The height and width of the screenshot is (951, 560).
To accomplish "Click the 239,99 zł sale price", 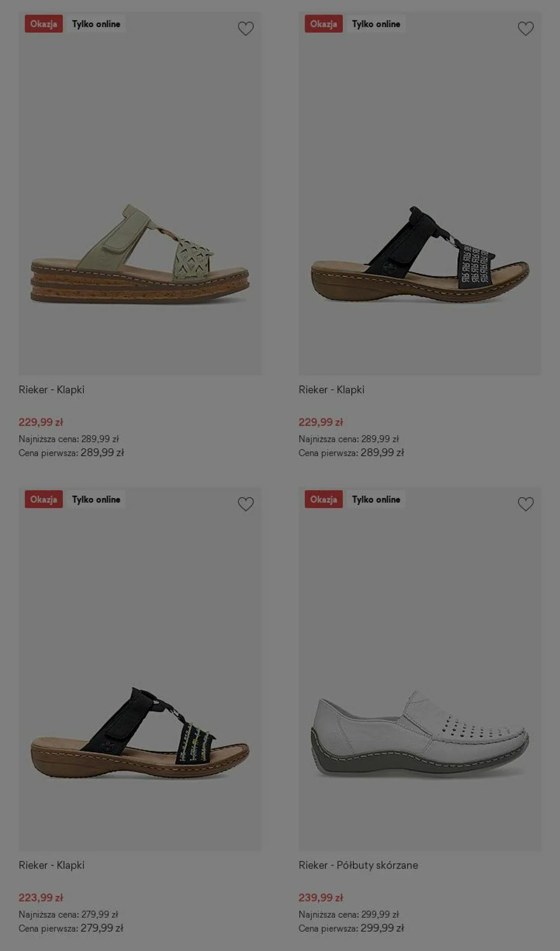I will click(x=321, y=898).
